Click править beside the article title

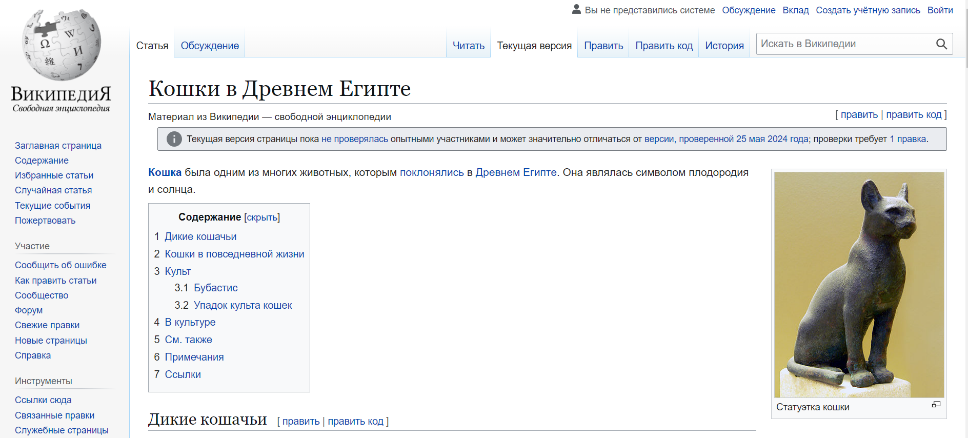(859, 115)
